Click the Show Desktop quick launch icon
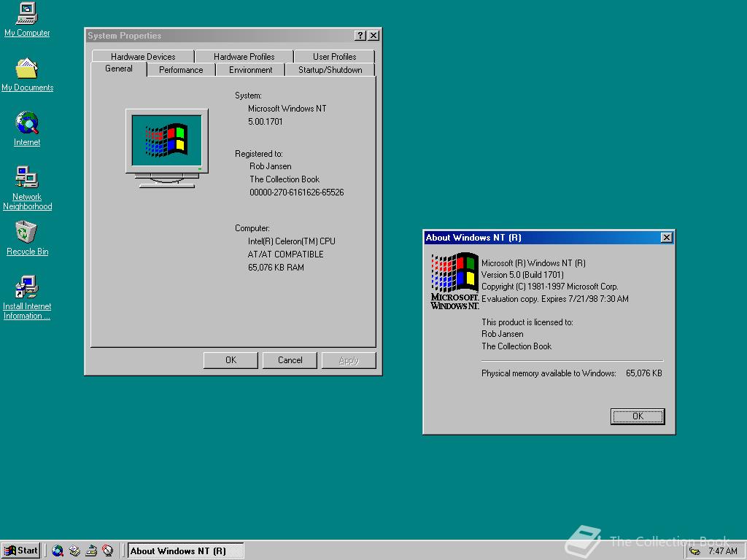Viewport: 747px width, 560px height. [x=91, y=551]
